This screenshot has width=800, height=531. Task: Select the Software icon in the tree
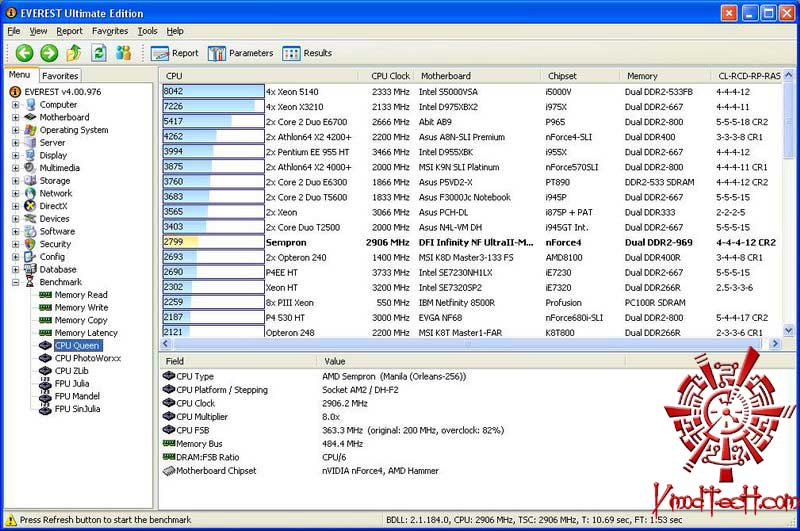pos(31,231)
